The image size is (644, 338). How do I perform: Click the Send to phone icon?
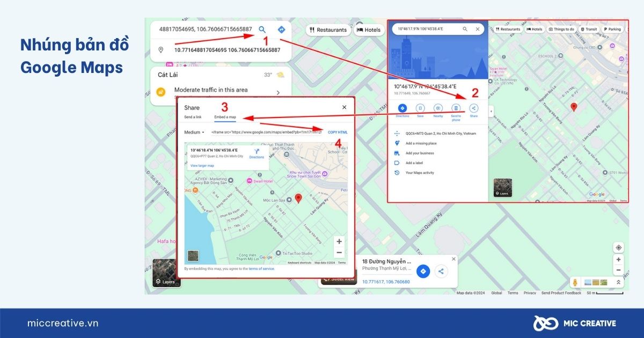[x=456, y=108]
